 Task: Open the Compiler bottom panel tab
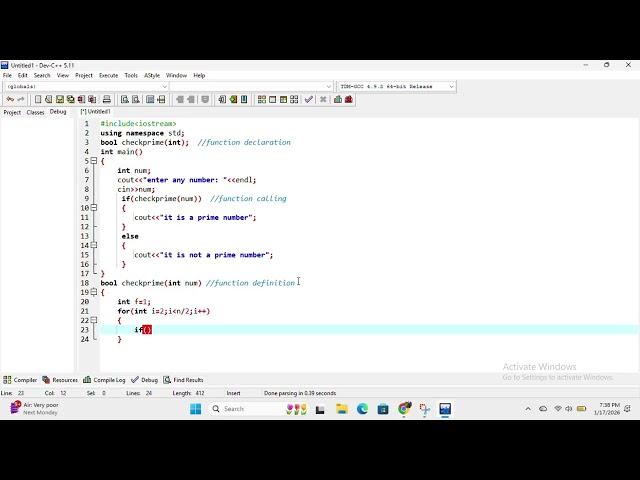pos(20,380)
